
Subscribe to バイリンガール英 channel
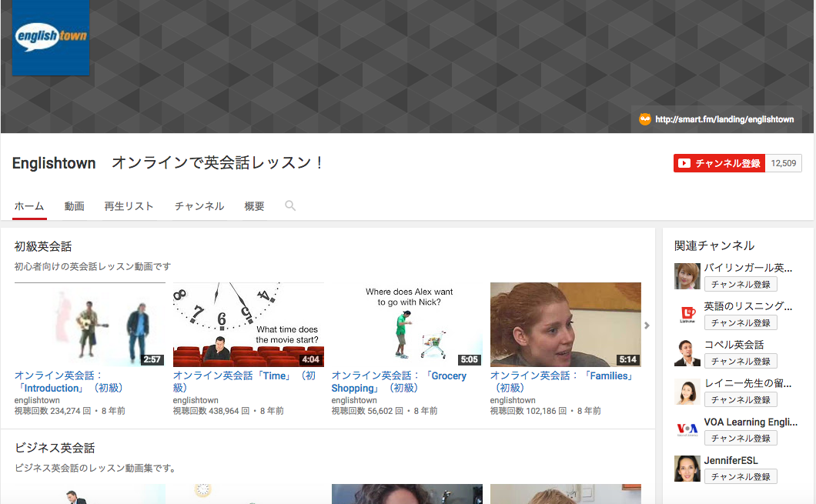pyautogui.click(x=741, y=285)
